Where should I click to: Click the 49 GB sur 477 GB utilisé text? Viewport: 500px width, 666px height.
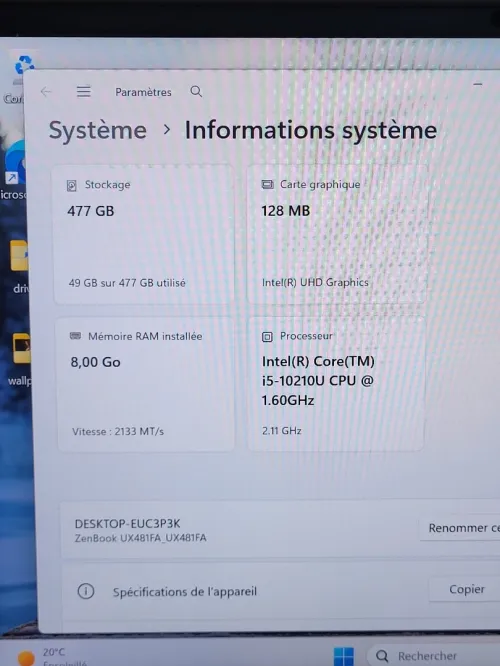pyautogui.click(x=127, y=283)
